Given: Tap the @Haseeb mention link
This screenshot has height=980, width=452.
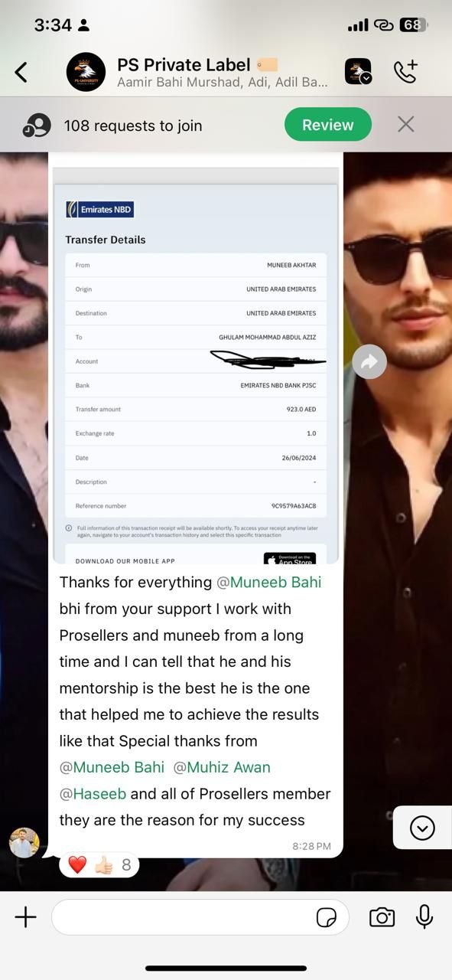Looking at the screenshot, I should [x=93, y=794].
